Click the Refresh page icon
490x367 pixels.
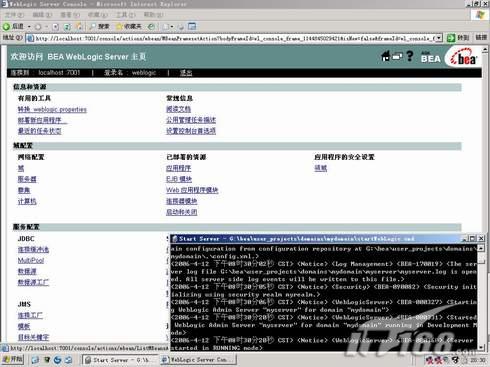67,27
